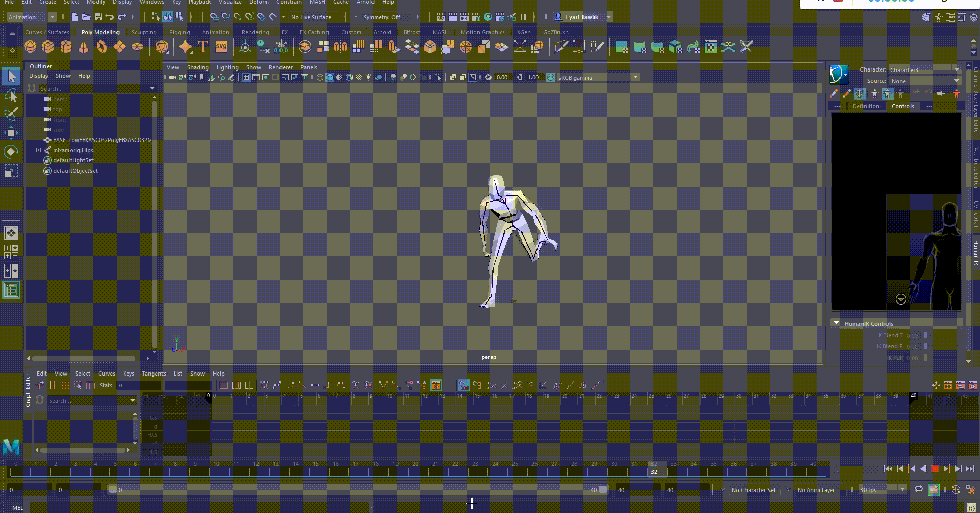980x513 pixels.
Task: Toggle cached playback button
Action: pos(934,489)
